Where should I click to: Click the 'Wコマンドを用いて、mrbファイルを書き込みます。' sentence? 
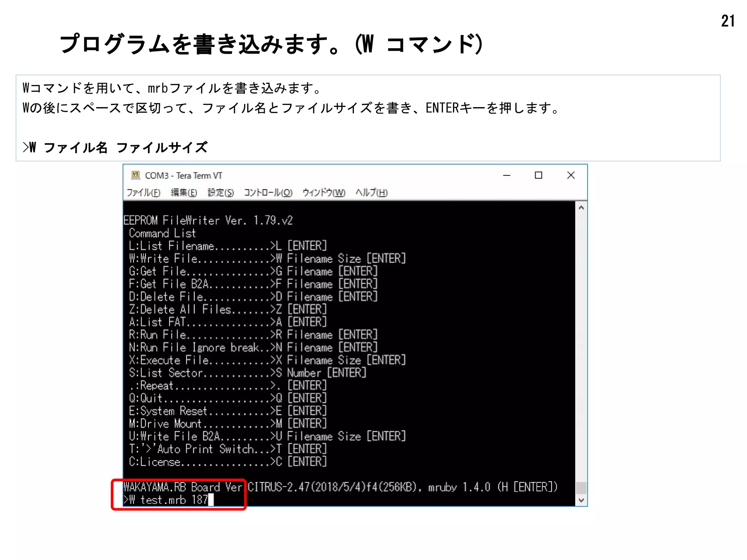click(x=172, y=88)
